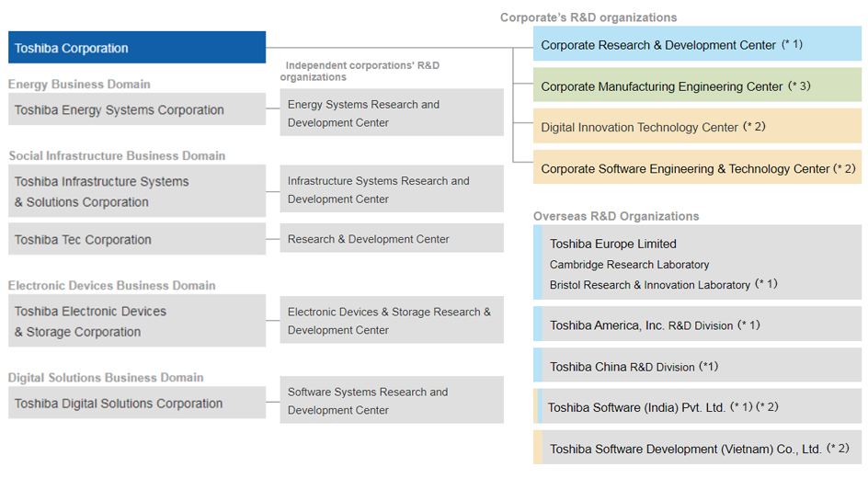Select Toshiba Digital Solutions Corporation
Viewport: 868px width, 478px height.
click(x=137, y=403)
